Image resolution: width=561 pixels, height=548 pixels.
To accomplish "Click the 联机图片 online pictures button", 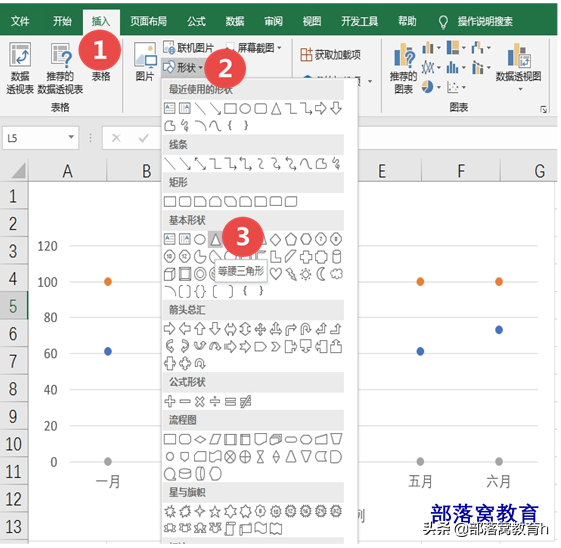I will pyautogui.click(x=188, y=48).
